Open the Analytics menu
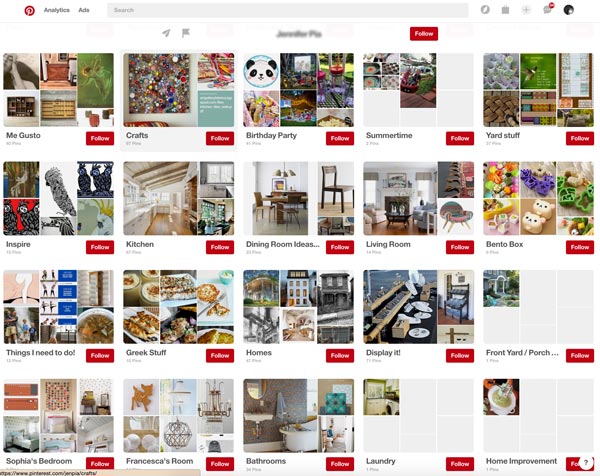The image size is (600, 476). pos(57,10)
